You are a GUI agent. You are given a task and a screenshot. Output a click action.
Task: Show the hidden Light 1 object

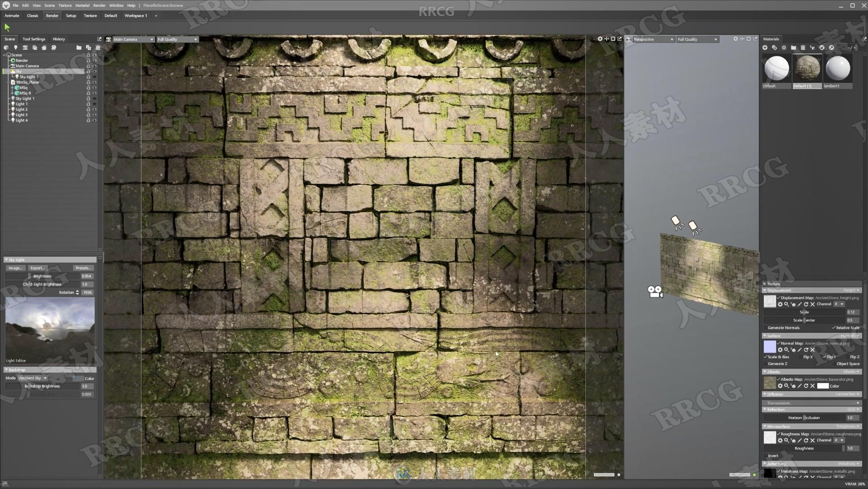click(95, 104)
